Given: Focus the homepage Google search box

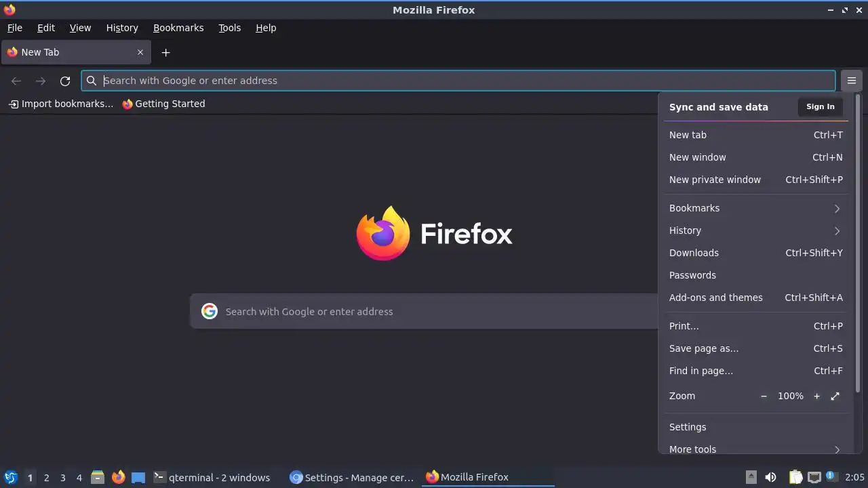Looking at the screenshot, I should [x=425, y=311].
